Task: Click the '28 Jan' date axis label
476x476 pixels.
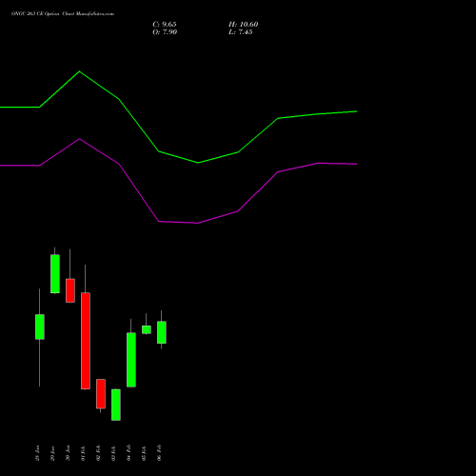Action: point(37,453)
